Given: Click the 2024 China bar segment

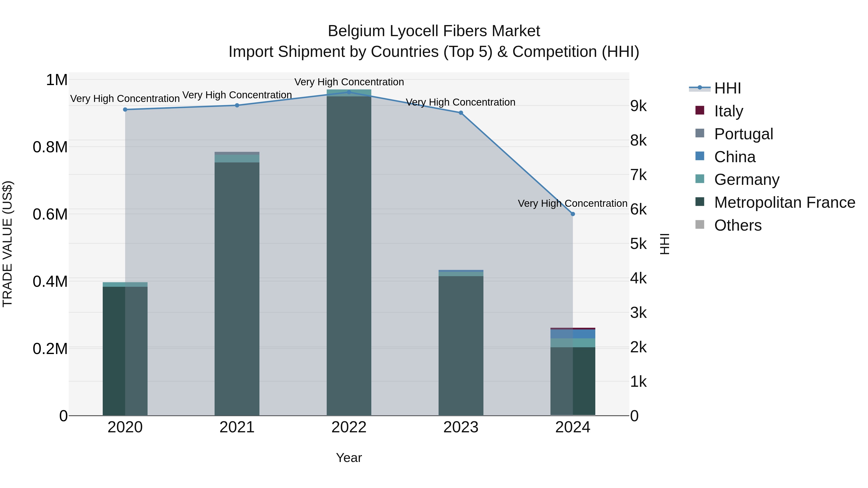Looking at the screenshot, I should (x=573, y=334).
